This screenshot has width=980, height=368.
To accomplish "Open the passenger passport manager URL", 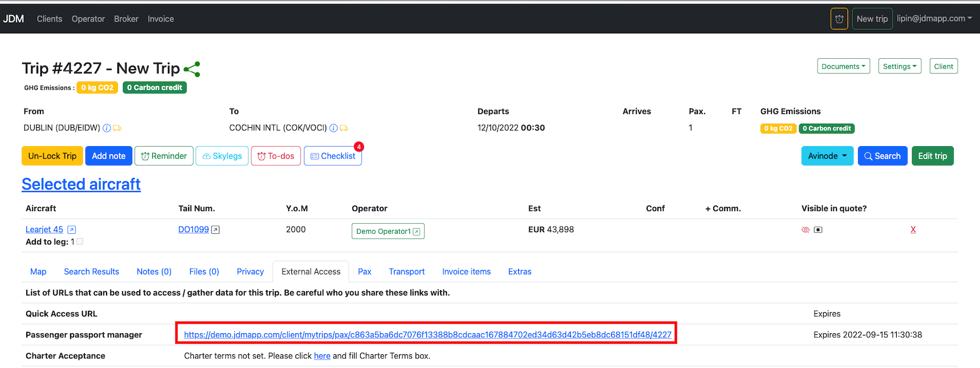I will pyautogui.click(x=427, y=335).
